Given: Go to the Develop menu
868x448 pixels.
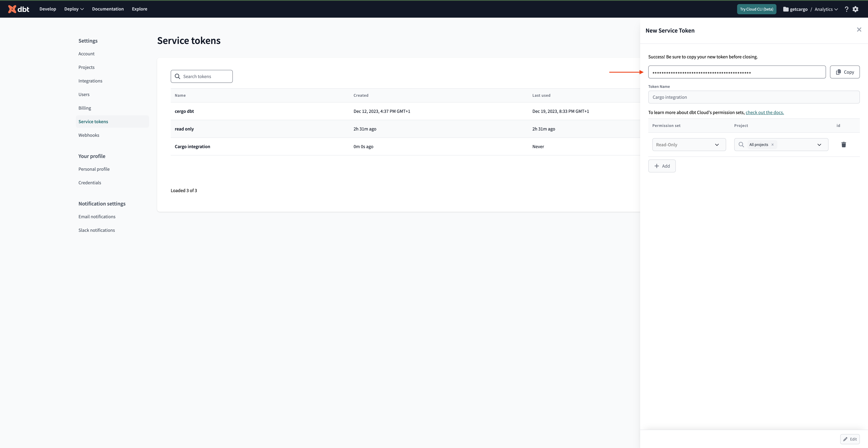Looking at the screenshot, I should tap(47, 9).
